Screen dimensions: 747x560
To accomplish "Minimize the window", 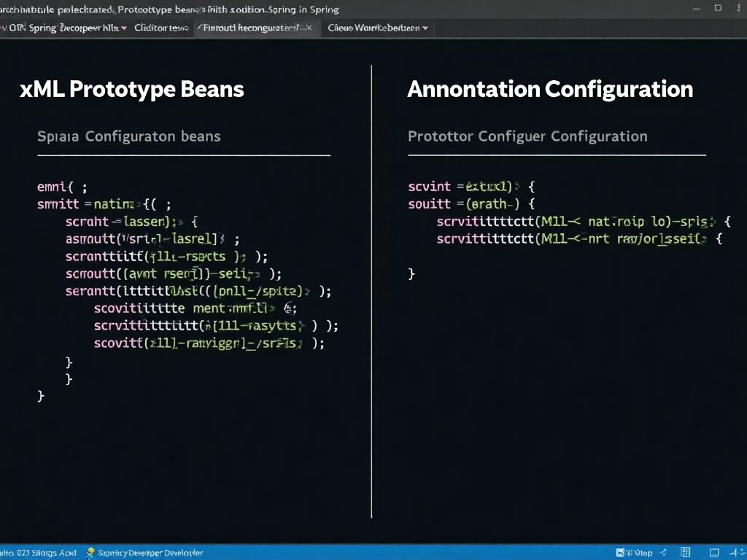I will (697, 9).
